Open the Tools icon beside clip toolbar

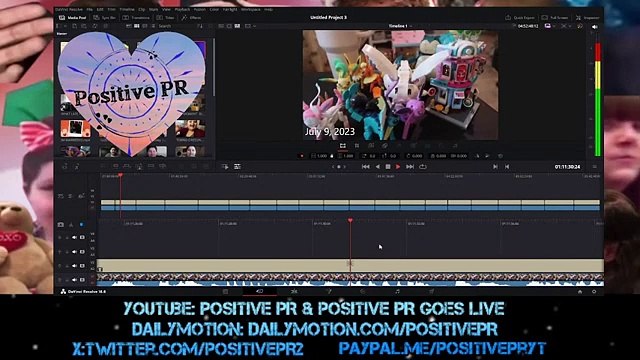(x=237, y=167)
